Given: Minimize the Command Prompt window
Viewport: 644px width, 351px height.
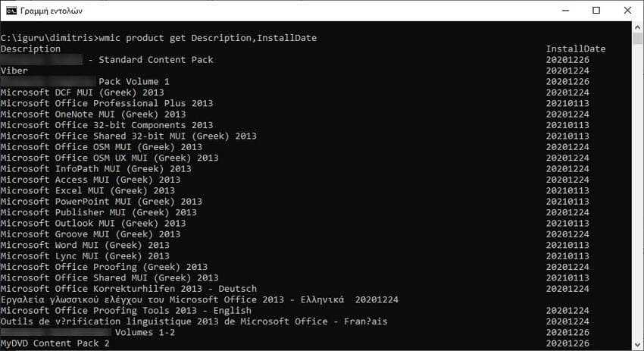Looking at the screenshot, I should pos(565,11).
